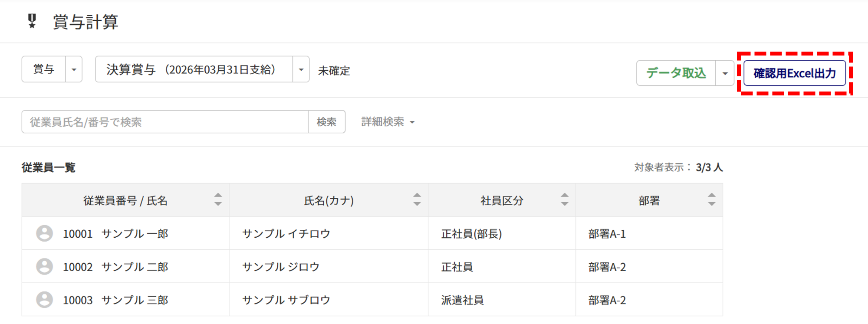Sort by 社員区分 column arrows
This screenshot has width=868, height=324.
[x=564, y=200]
